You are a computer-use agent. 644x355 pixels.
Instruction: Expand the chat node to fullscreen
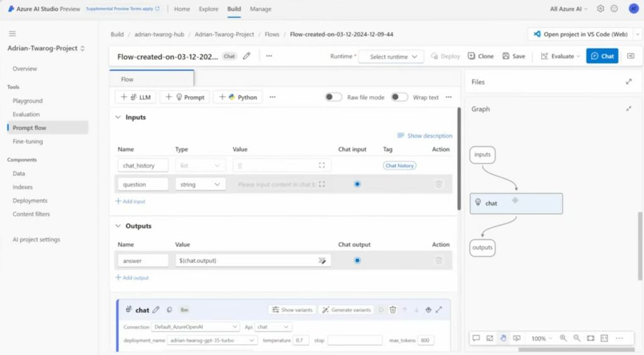439,310
